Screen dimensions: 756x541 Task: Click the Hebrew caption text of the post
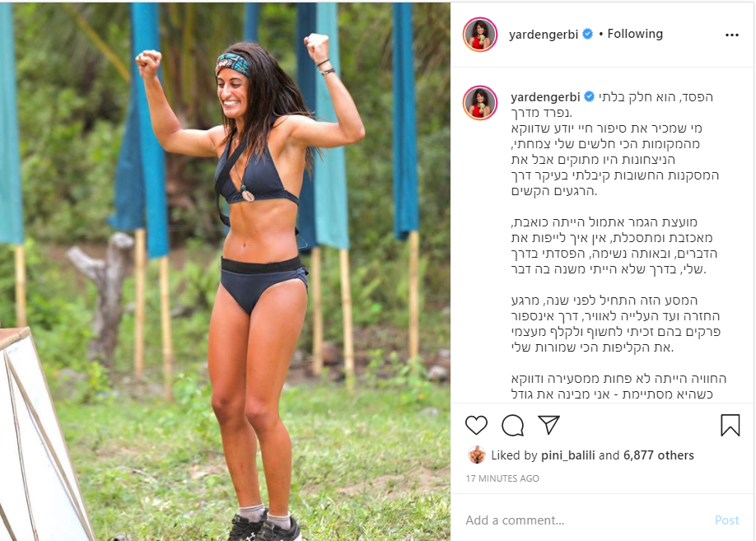coord(615,245)
